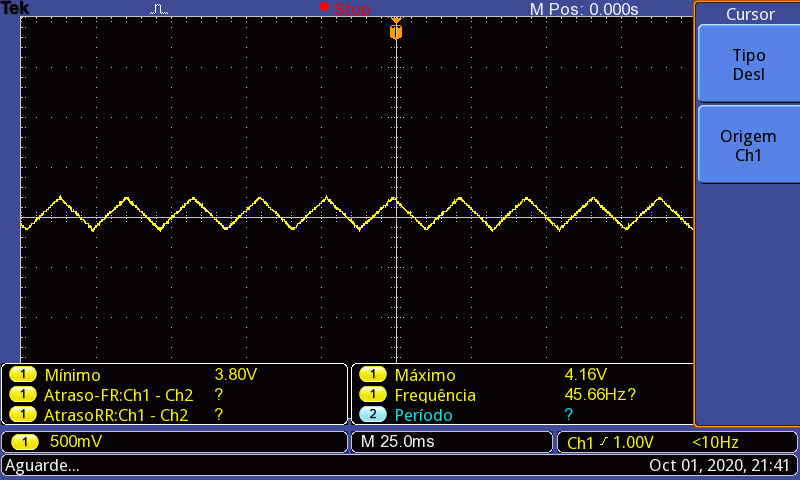Click the Frequência measurement label
The height and width of the screenshot is (480, 800).
[x=435, y=395]
